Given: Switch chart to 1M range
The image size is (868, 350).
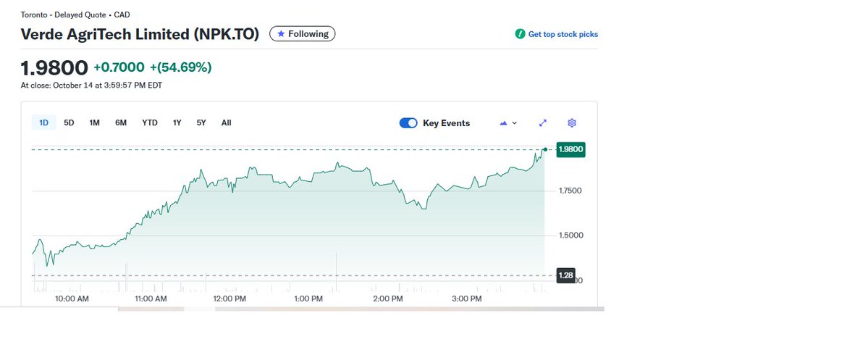Looking at the screenshot, I should 95,123.
